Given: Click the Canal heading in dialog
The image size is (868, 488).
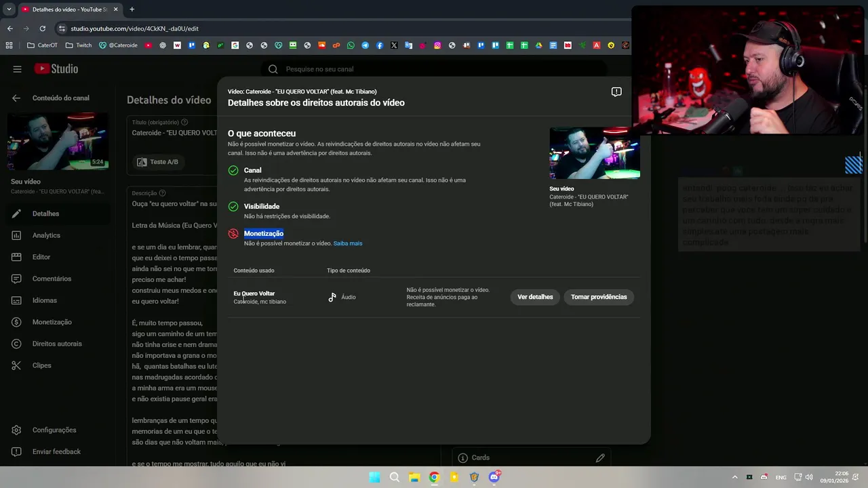Looking at the screenshot, I should click(252, 170).
